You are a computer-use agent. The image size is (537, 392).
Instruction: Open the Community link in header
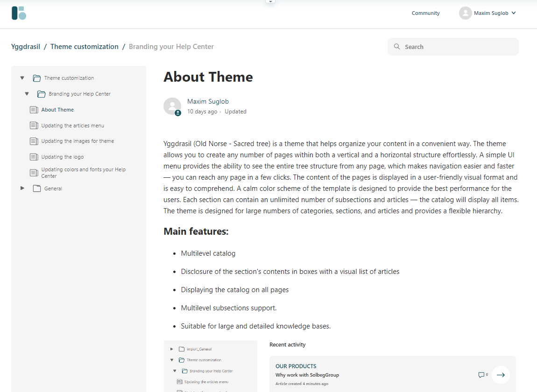[x=425, y=13]
